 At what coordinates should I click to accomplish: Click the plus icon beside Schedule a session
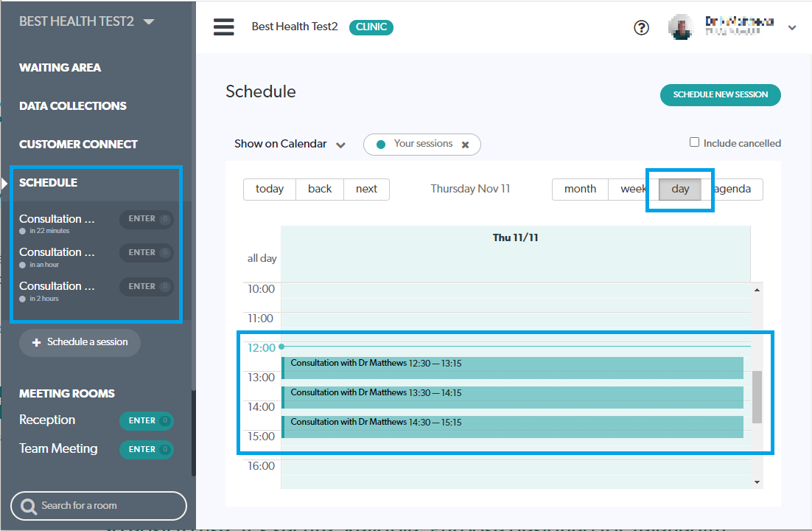[x=36, y=342]
